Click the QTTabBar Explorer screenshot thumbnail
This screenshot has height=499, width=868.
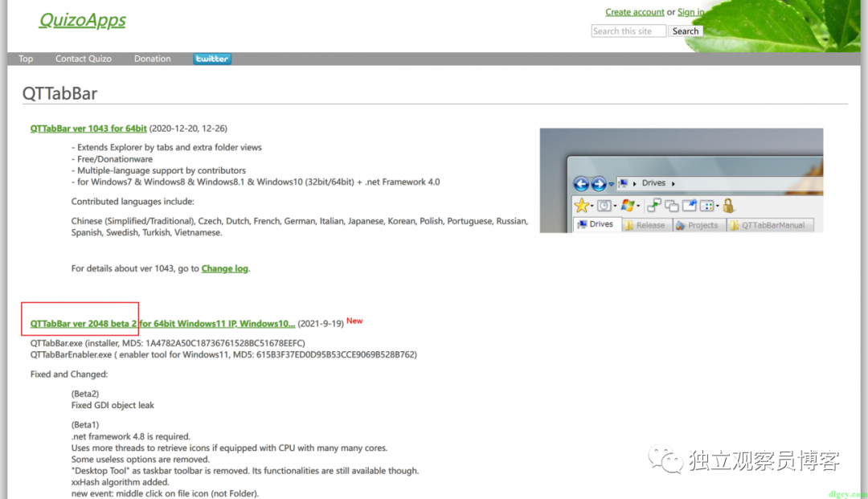click(682, 180)
